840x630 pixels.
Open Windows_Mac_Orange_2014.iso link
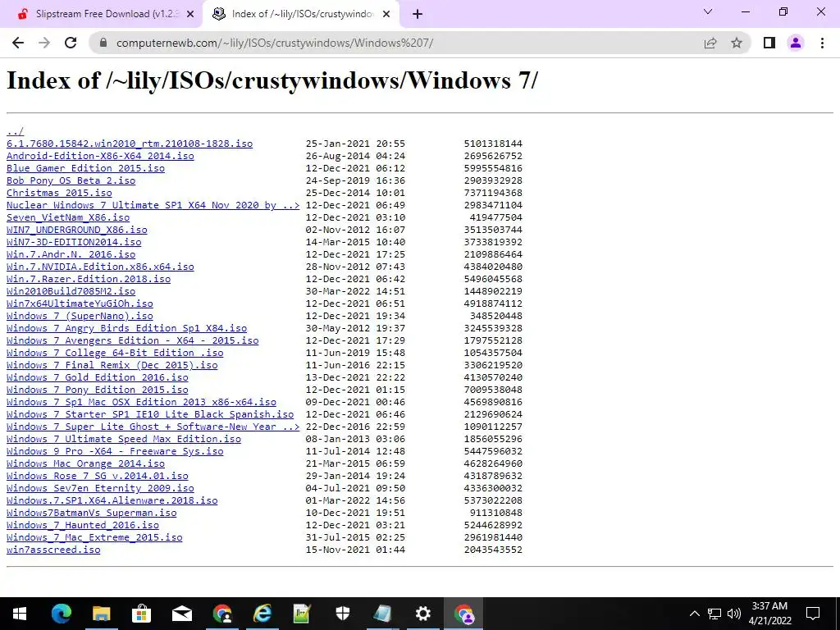pos(85,464)
